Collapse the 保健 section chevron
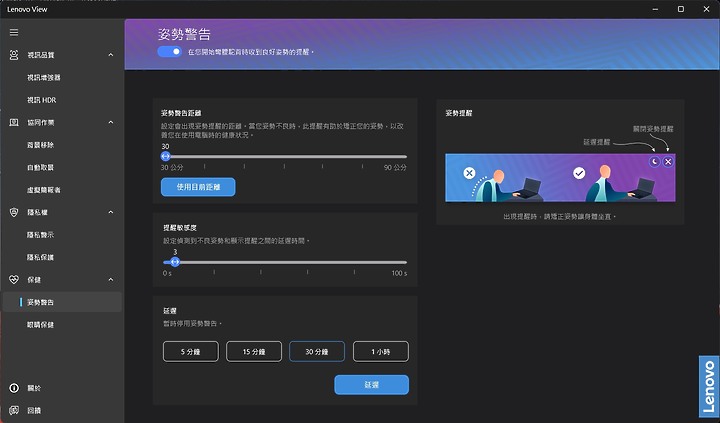720x423 pixels. [x=111, y=280]
